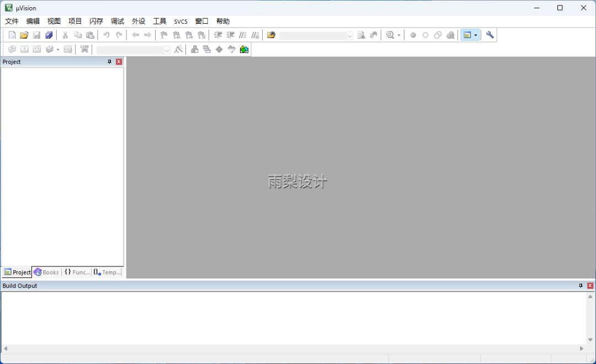This screenshot has width=596, height=364.
Task: Open Manage Run-Time Environment green package icon
Action: [244, 49]
